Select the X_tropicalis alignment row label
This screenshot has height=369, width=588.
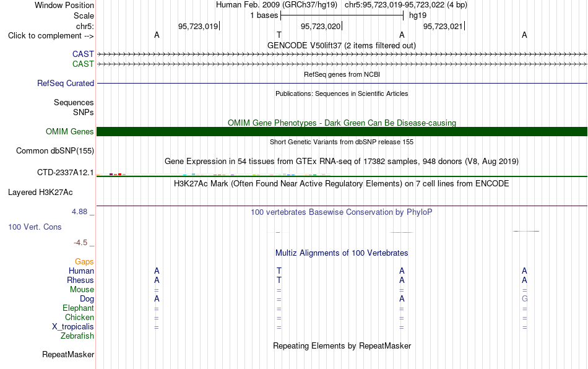(73, 327)
